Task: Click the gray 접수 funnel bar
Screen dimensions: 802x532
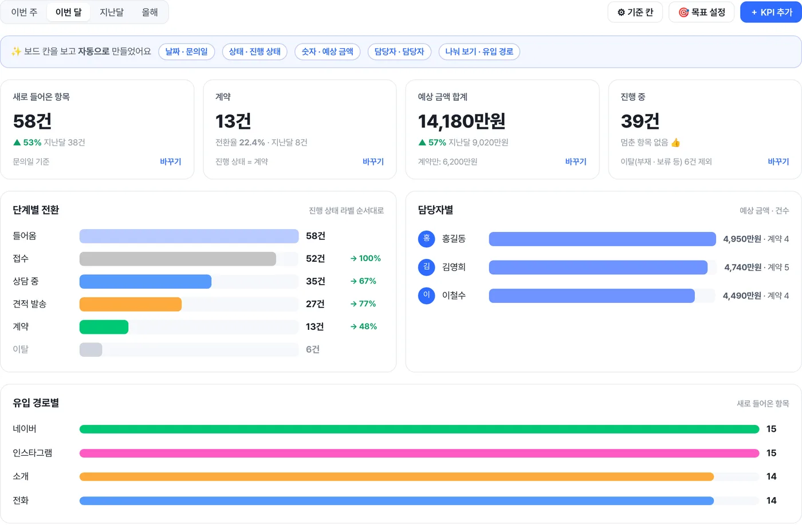Action: pyautogui.click(x=178, y=259)
